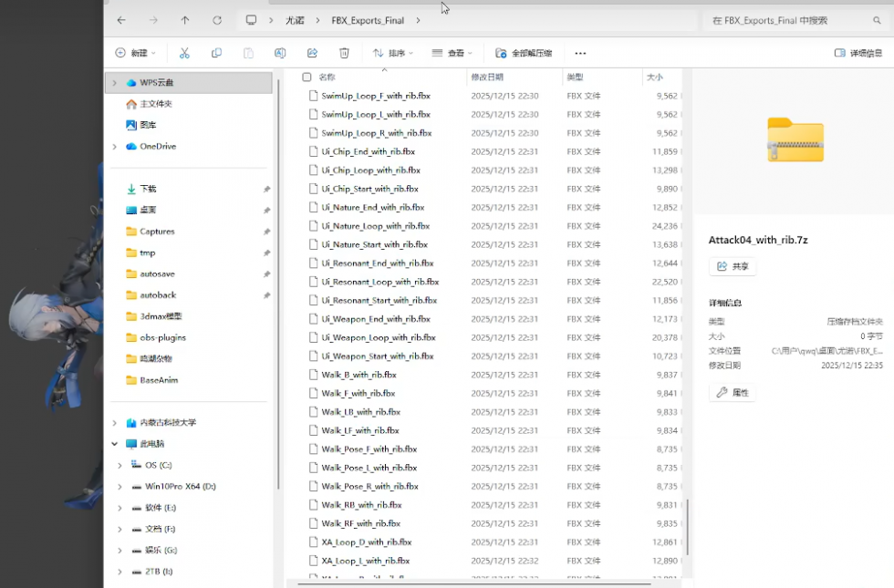Navigate back with the Back arrow

click(121, 20)
